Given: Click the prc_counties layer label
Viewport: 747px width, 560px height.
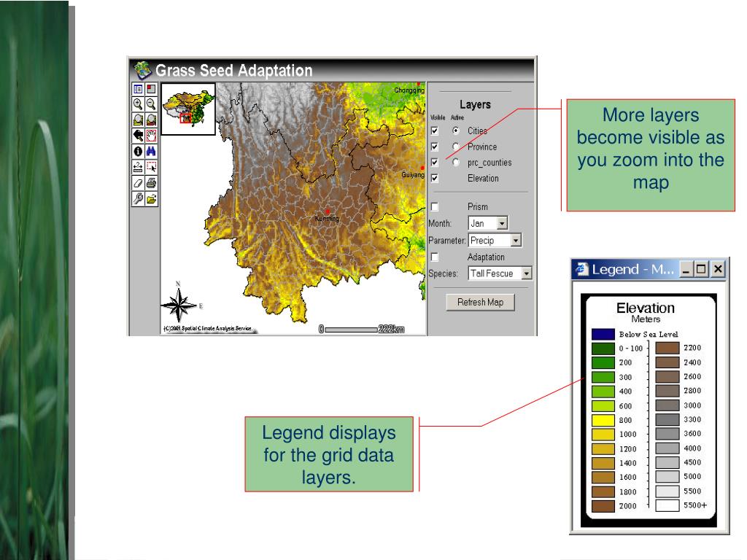Looking at the screenshot, I should coord(489,163).
